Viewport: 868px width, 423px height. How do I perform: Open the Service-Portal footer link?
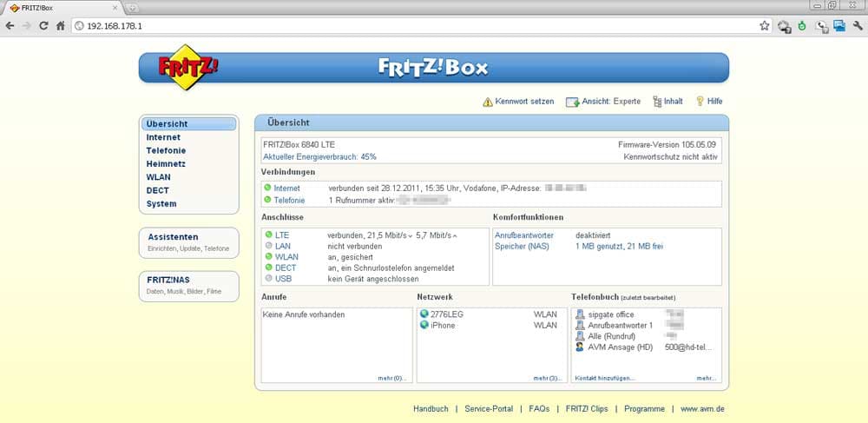pos(489,408)
